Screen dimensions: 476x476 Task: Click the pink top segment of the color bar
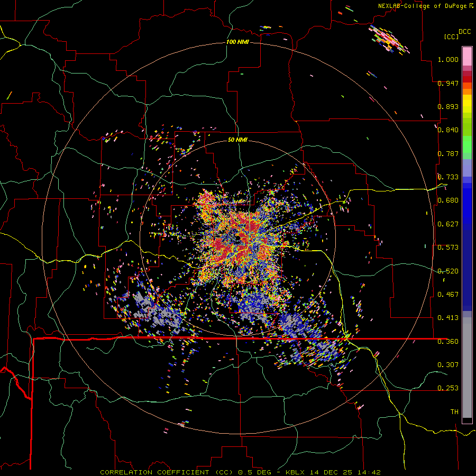467,56
